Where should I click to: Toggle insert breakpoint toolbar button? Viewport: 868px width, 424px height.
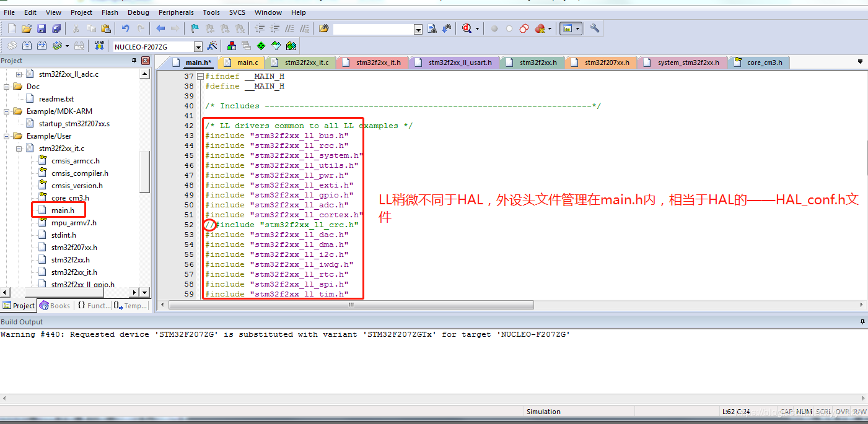pos(494,28)
